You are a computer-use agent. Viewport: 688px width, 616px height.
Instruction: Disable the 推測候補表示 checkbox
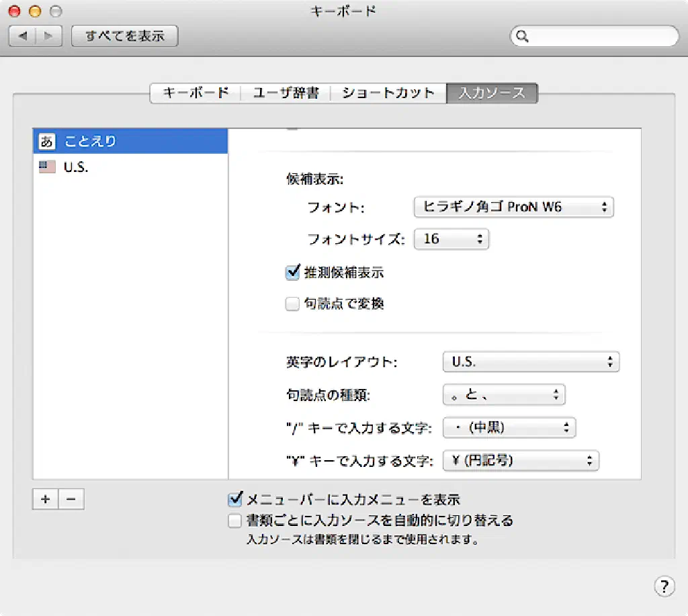[292, 273]
